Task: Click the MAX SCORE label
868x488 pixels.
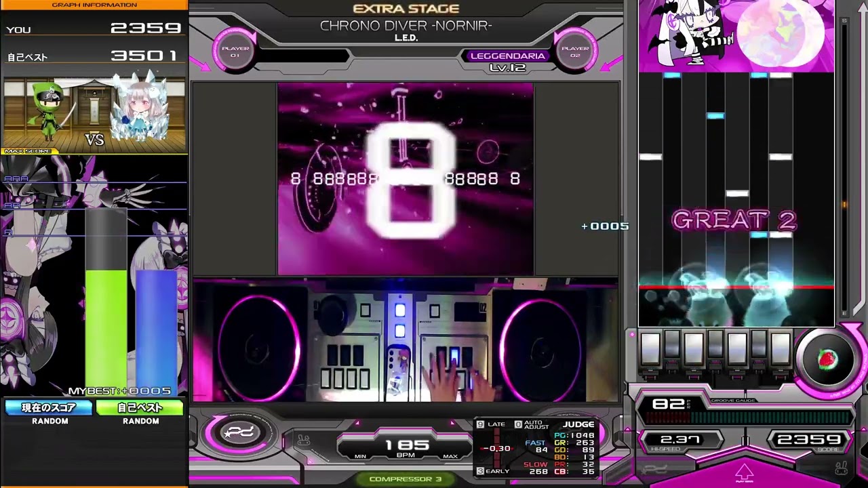Action: pos(28,151)
